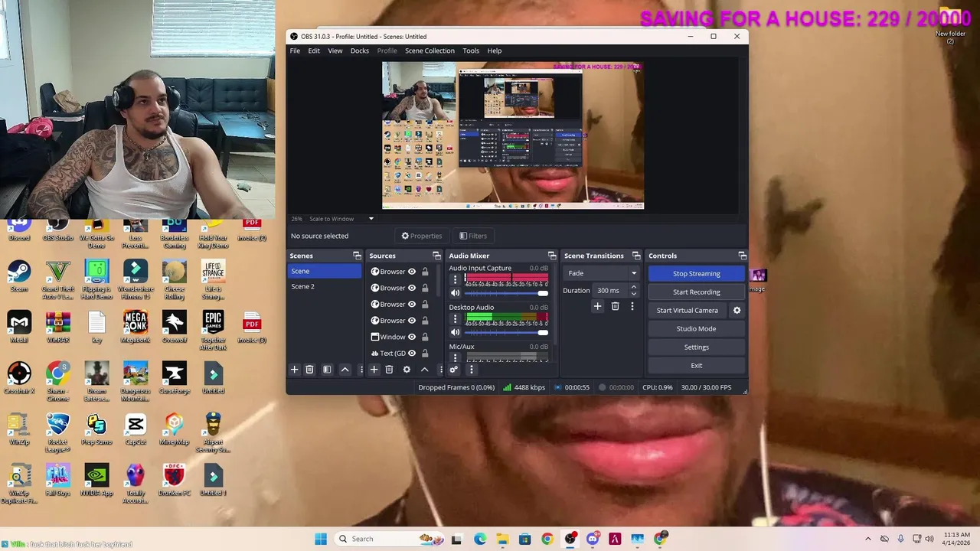Open Fall Guys desktop shortcut
Image resolution: width=980 pixels, height=551 pixels.
(x=57, y=480)
